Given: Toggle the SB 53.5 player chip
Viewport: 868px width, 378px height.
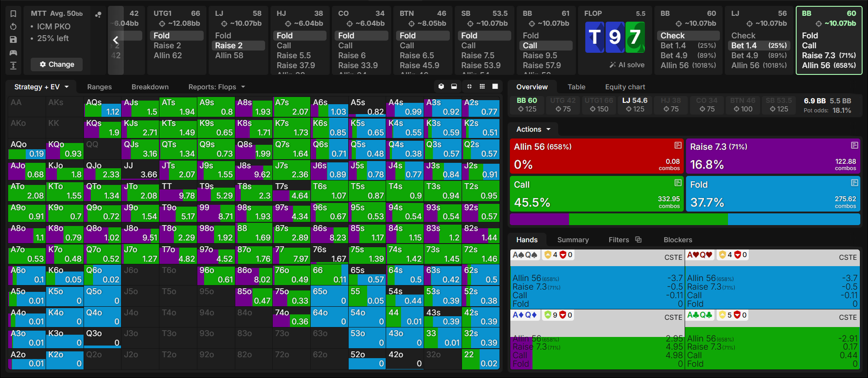Looking at the screenshot, I should tap(779, 105).
